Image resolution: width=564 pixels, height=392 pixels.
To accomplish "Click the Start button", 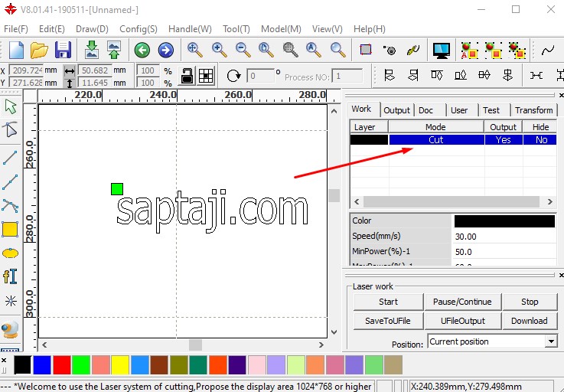I will click(388, 302).
